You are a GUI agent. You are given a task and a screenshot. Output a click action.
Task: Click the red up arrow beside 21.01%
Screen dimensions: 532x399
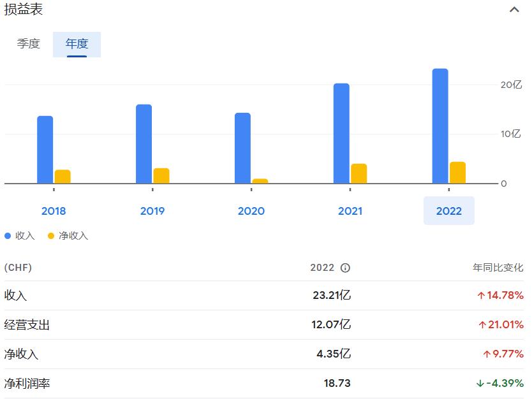[x=482, y=325]
